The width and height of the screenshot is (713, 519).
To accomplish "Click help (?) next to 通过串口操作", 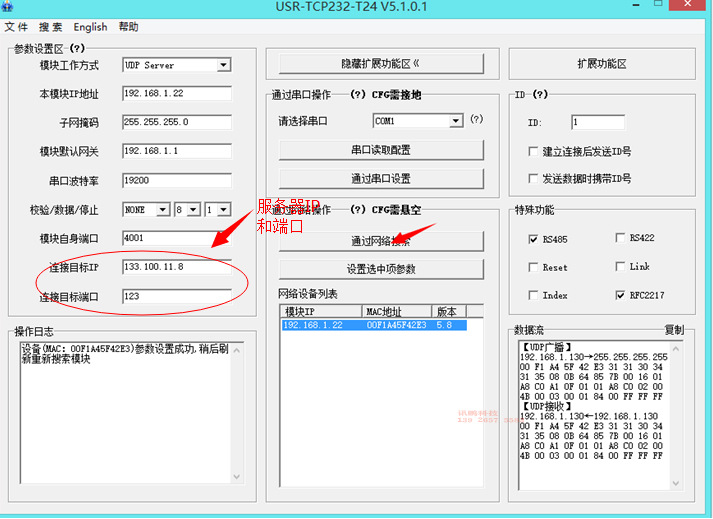I will click(x=358, y=95).
